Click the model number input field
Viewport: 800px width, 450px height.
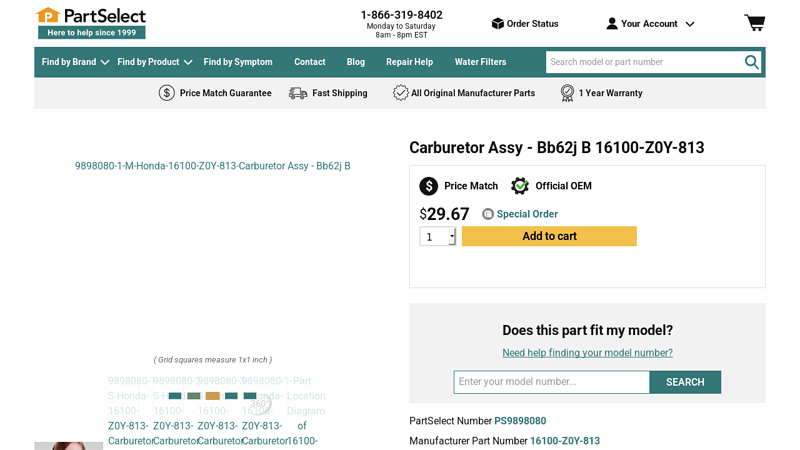551,382
